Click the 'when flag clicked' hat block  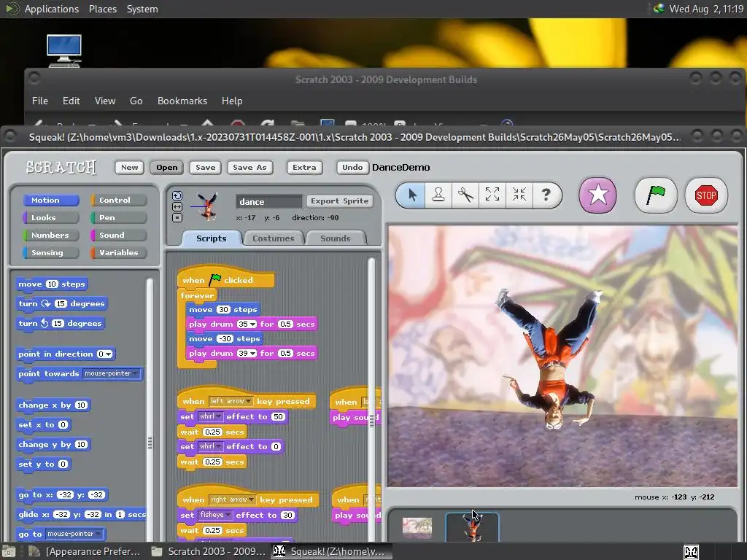[x=226, y=279]
